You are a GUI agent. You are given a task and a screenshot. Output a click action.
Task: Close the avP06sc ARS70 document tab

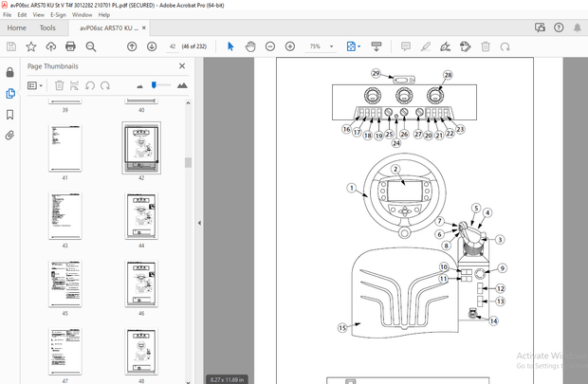143,27
